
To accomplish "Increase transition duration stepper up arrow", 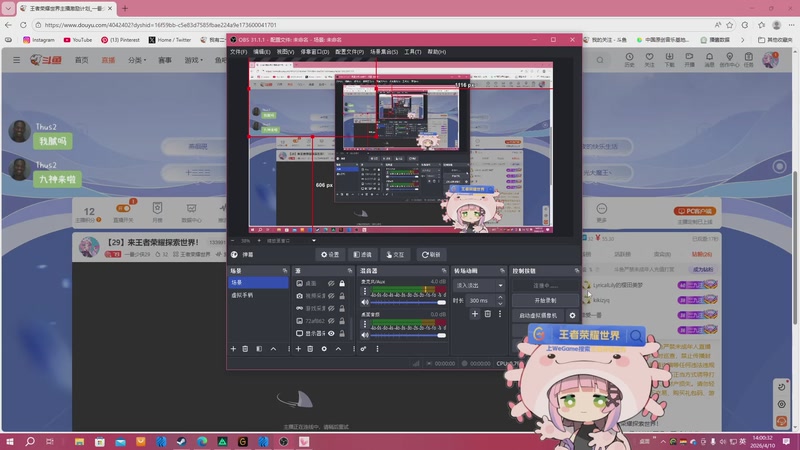I will tap(500, 297).
